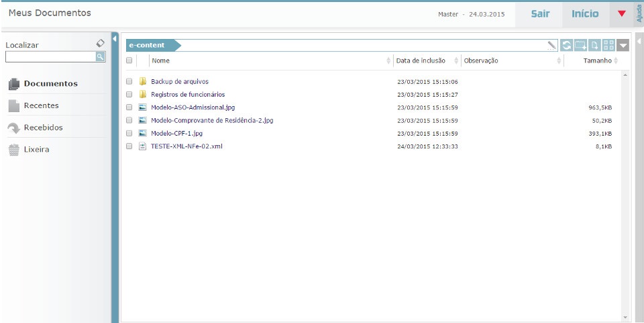This screenshot has width=644, height=323.
Task: Click the refresh icon in the toolbar
Action: (x=567, y=46)
